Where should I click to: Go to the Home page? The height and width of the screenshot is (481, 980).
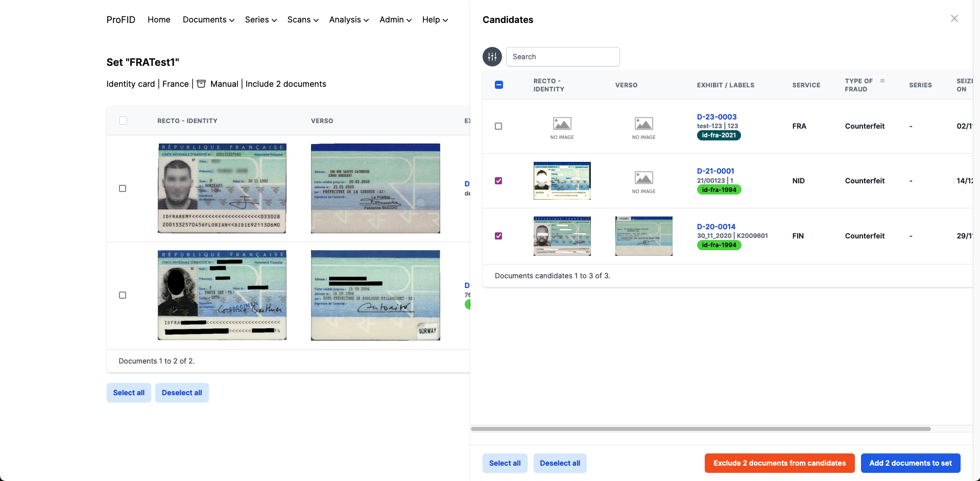(159, 20)
